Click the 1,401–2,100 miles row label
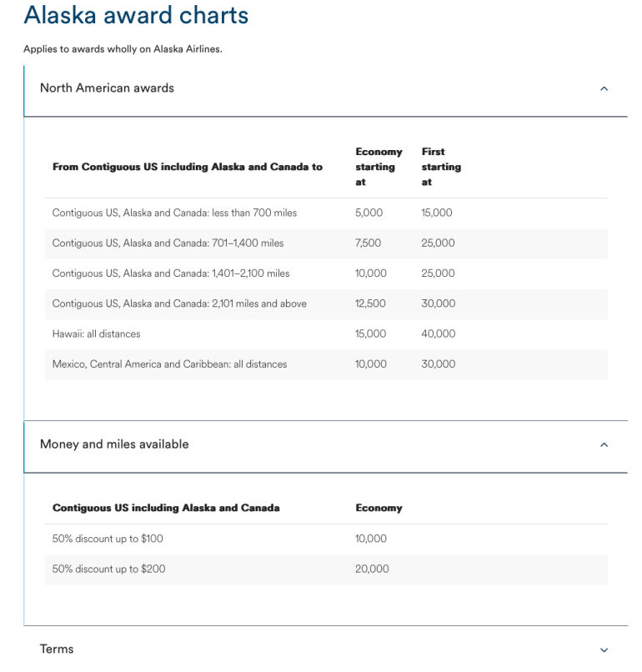Screen dimensions: 642x672 171,273
